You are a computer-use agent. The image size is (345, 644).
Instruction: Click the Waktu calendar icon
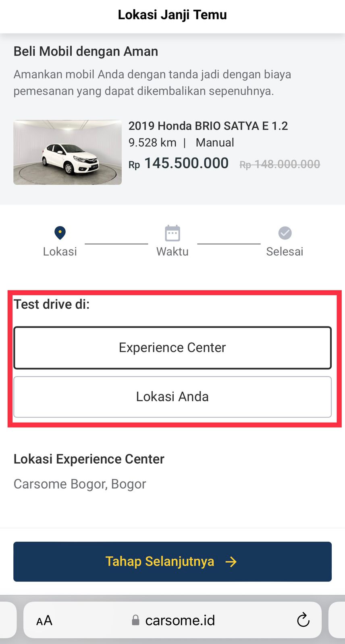(172, 233)
